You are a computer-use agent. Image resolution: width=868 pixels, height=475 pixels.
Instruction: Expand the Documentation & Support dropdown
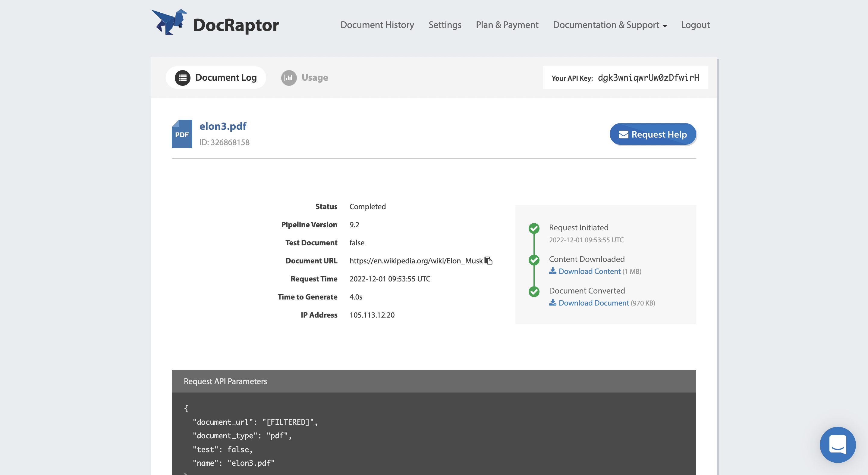click(x=610, y=25)
